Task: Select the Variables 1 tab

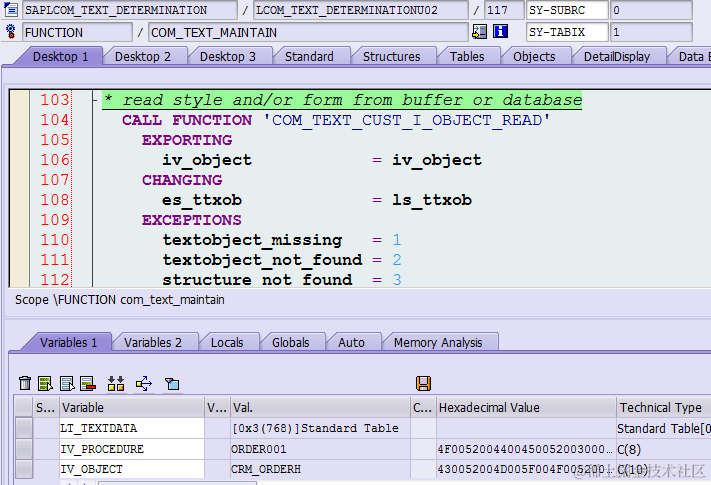Action: [68, 343]
